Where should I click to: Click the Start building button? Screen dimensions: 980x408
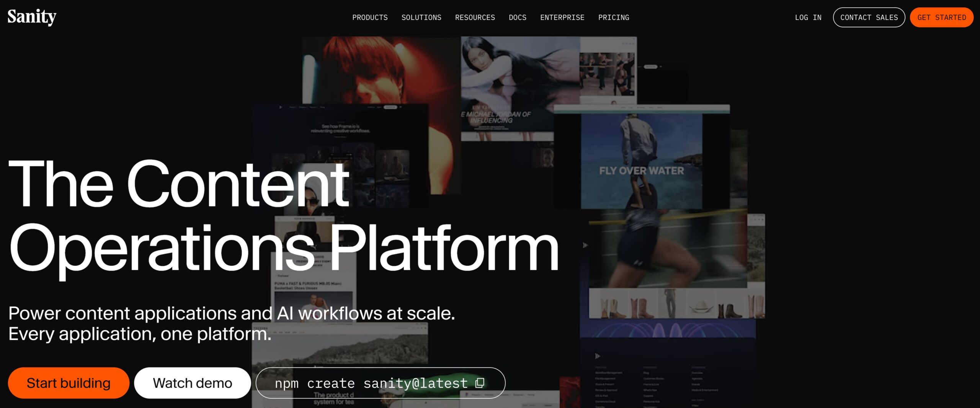tap(69, 383)
